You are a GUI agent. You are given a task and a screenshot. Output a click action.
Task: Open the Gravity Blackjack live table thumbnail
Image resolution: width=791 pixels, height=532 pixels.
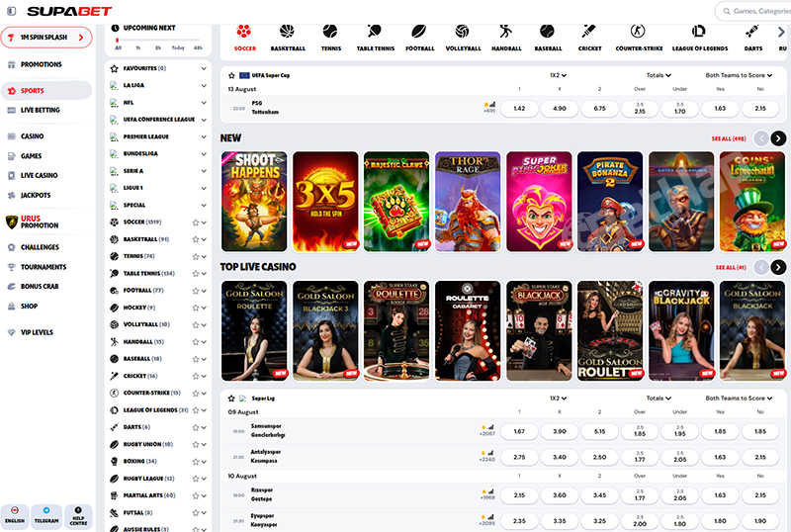click(x=681, y=330)
